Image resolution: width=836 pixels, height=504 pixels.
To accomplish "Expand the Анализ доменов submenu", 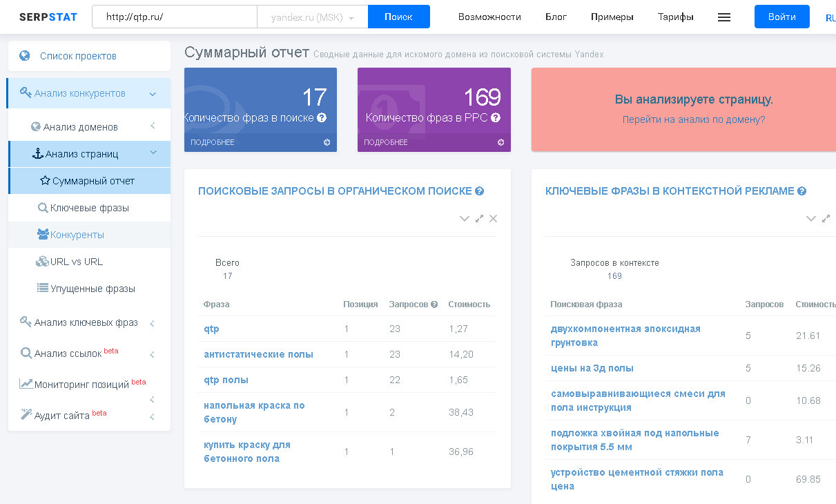I will tap(153, 126).
